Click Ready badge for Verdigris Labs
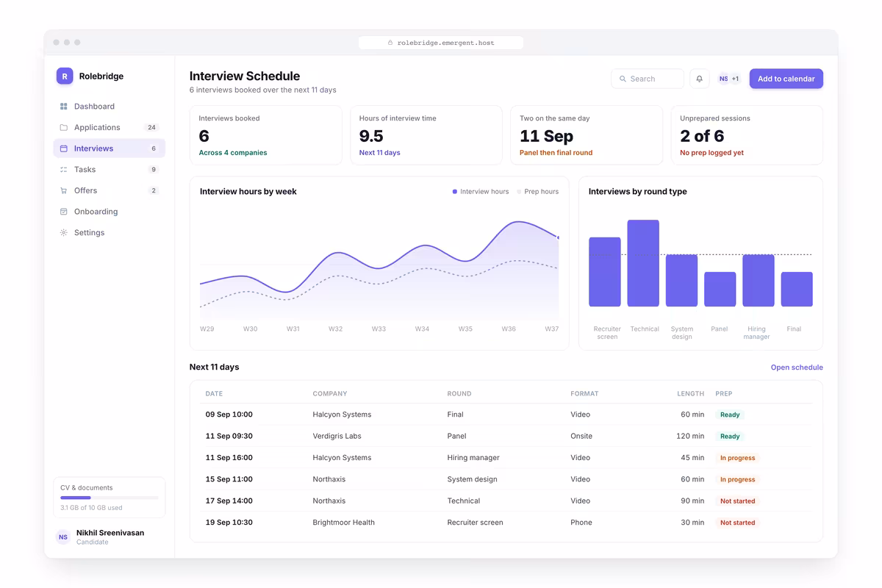Image resolution: width=882 pixels, height=588 pixels. coord(730,436)
